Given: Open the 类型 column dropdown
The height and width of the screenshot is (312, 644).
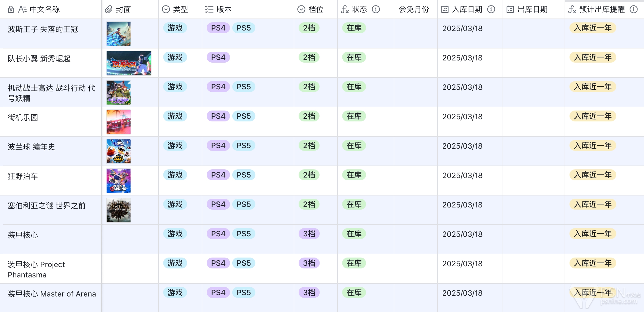Looking at the screenshot, I should (x=166, y=10).
